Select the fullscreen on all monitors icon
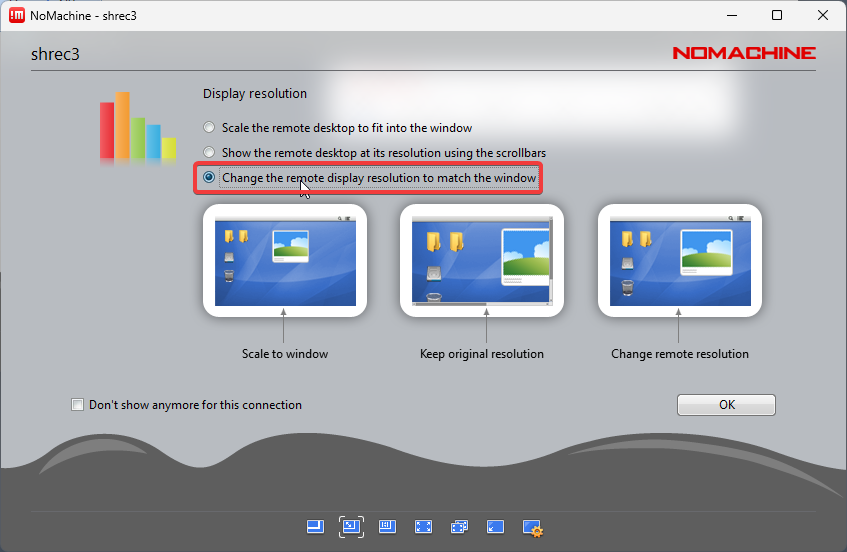 [x=459, y=527]
